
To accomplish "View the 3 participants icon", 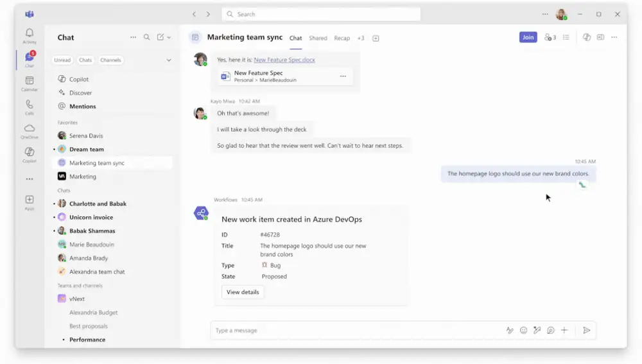I will pyautogui.click(x=550, y=37).
